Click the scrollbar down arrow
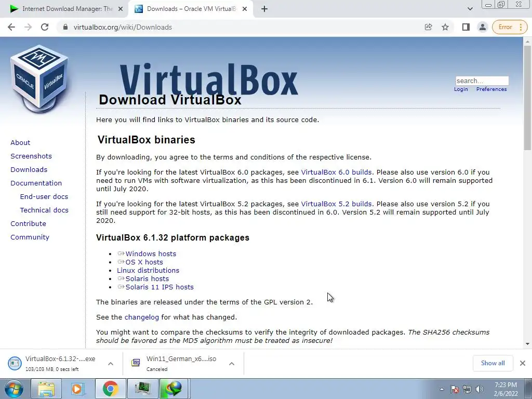The image size is (532, 399). point(527,344)
